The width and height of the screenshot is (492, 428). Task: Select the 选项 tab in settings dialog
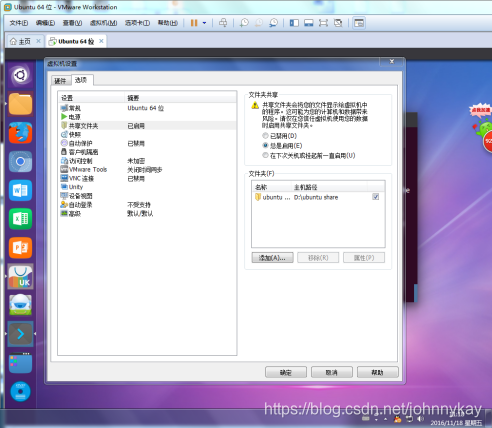[82, 80]
